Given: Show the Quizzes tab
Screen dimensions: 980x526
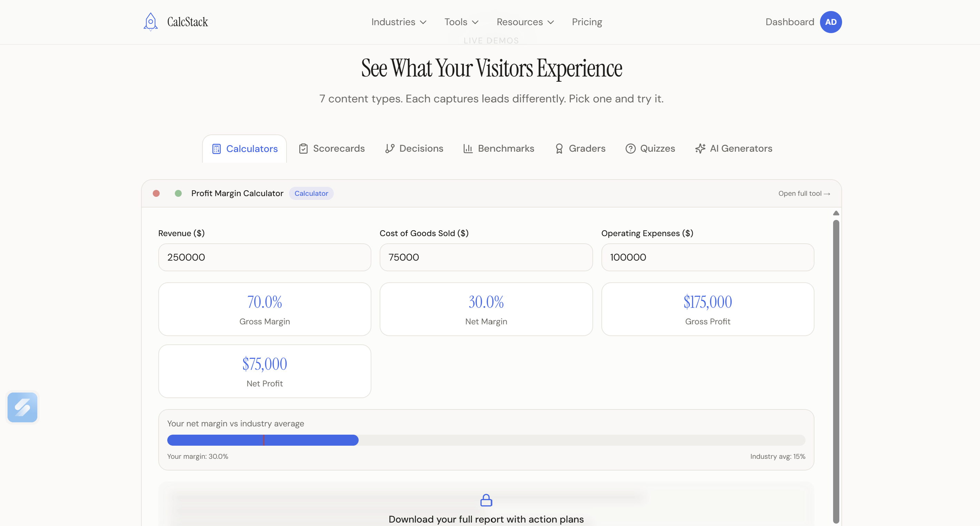Looking at the screenshot, I should 650,148.
